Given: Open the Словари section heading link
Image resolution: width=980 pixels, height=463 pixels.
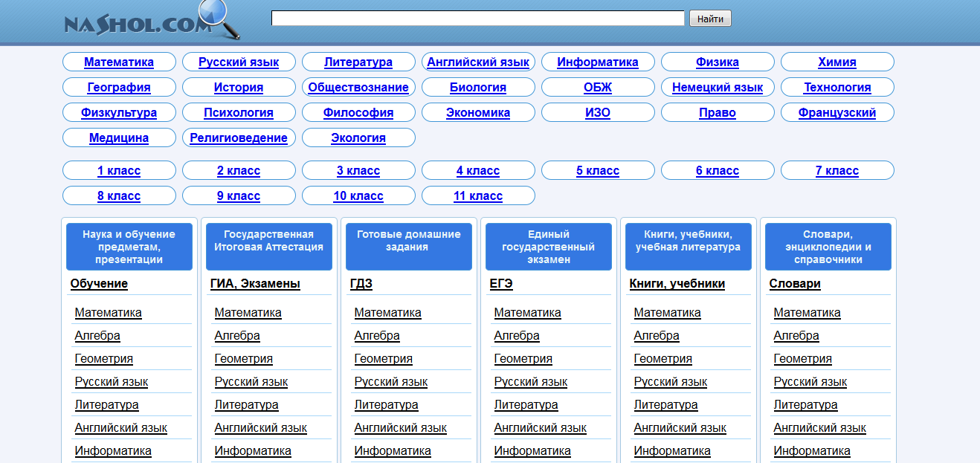Looking at the screenshot, I should point(795,284).
